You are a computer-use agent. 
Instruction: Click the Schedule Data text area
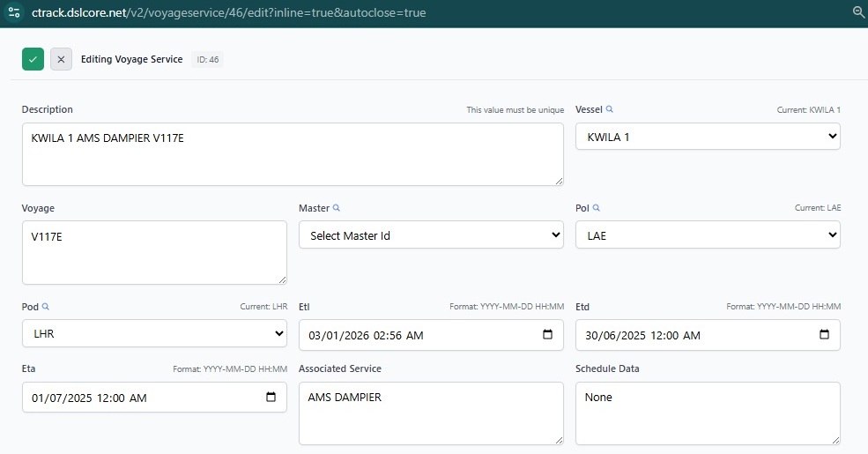pos(707,413)
